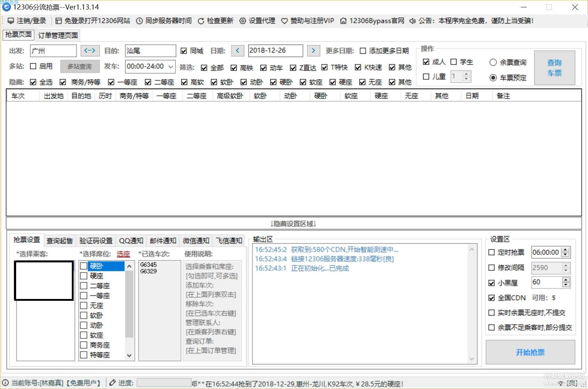Open QQ通知 tab
The image size is (588, 389).
pyautogui.click(x=131, y=241)
